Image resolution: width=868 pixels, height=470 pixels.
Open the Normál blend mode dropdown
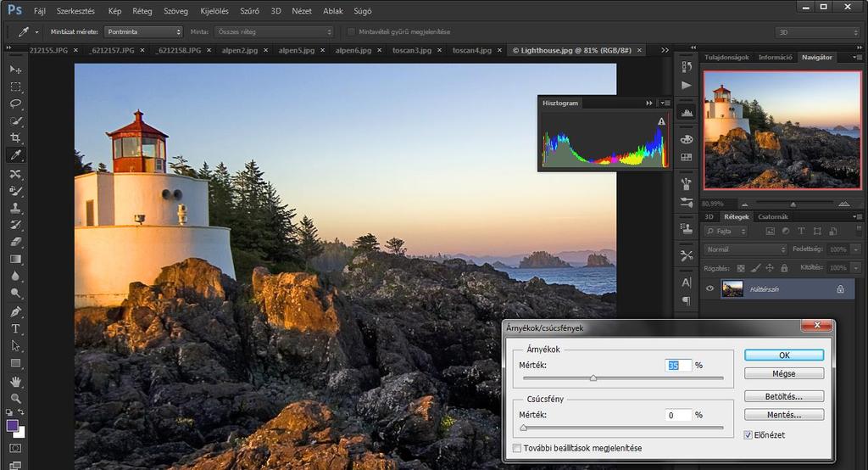pos(745,249)
